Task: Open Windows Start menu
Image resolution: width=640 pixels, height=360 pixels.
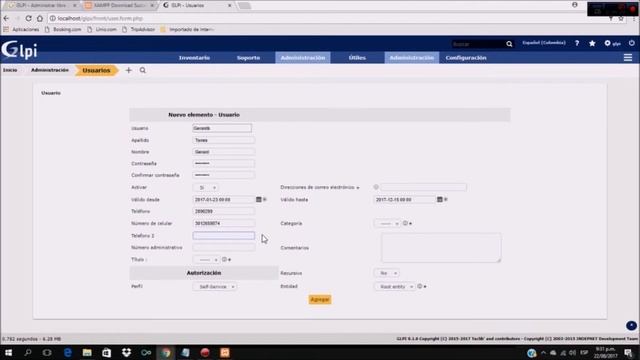Action: tap(8, 353)
